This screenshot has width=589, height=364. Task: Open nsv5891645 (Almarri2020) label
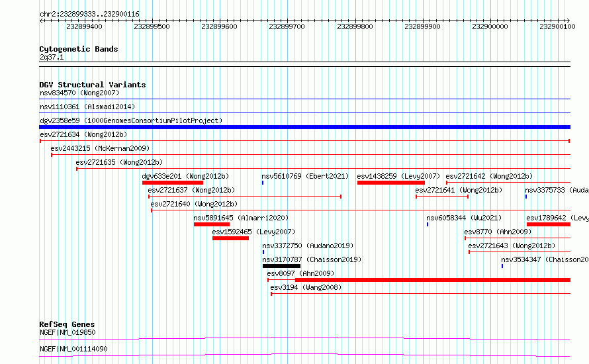point(241,218)
